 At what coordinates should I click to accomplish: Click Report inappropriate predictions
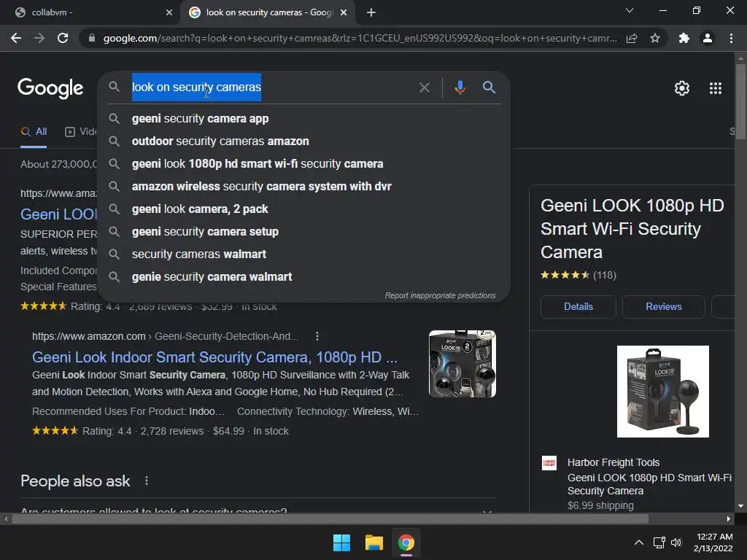(x=440, y=296)
